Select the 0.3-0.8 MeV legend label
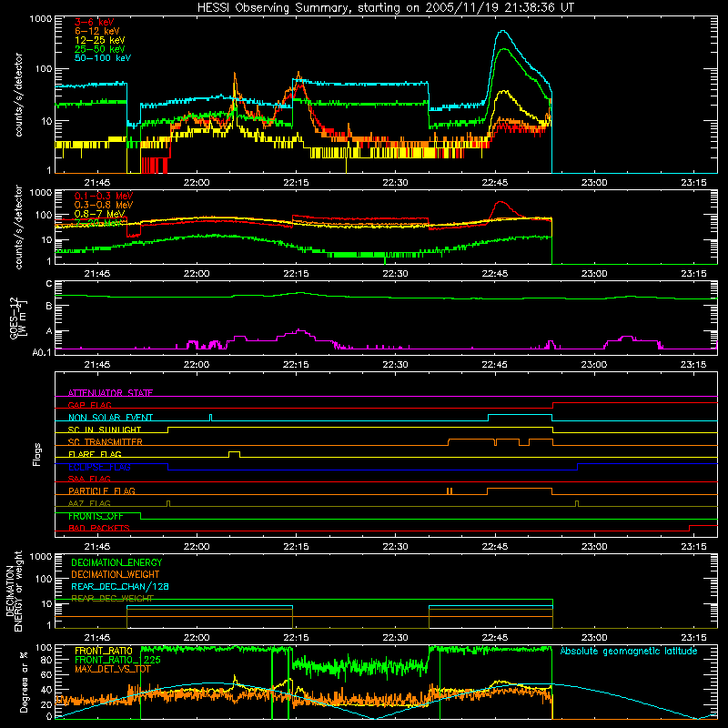 click(104, 205)
